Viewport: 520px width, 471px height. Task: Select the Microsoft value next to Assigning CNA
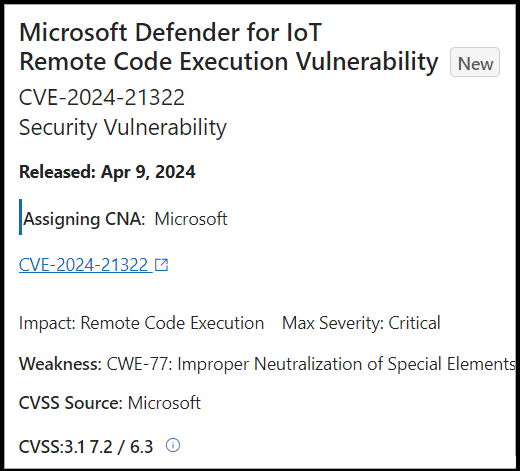191,219
